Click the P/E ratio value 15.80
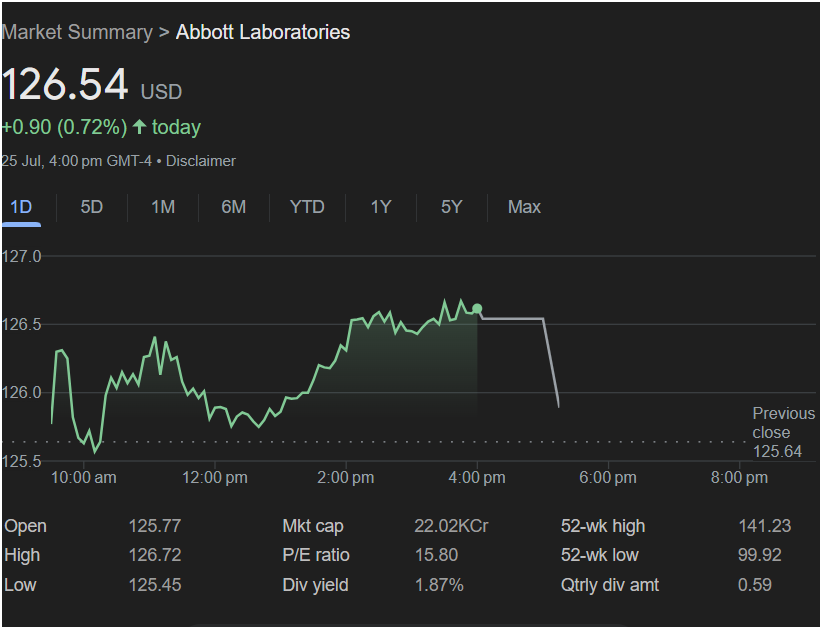Screen dimensions: 822x629 pyautogui.click(x=436, y=555)
